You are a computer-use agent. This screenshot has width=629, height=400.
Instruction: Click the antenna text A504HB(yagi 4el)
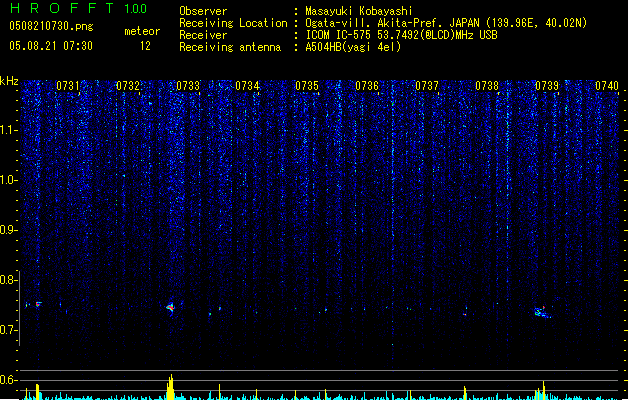pos(353,47)
